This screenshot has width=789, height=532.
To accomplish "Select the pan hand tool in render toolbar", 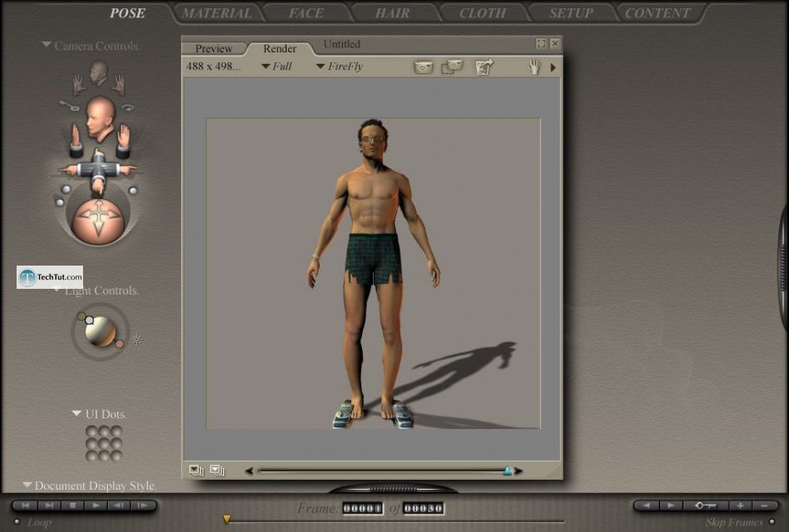I will click(535, 67).
